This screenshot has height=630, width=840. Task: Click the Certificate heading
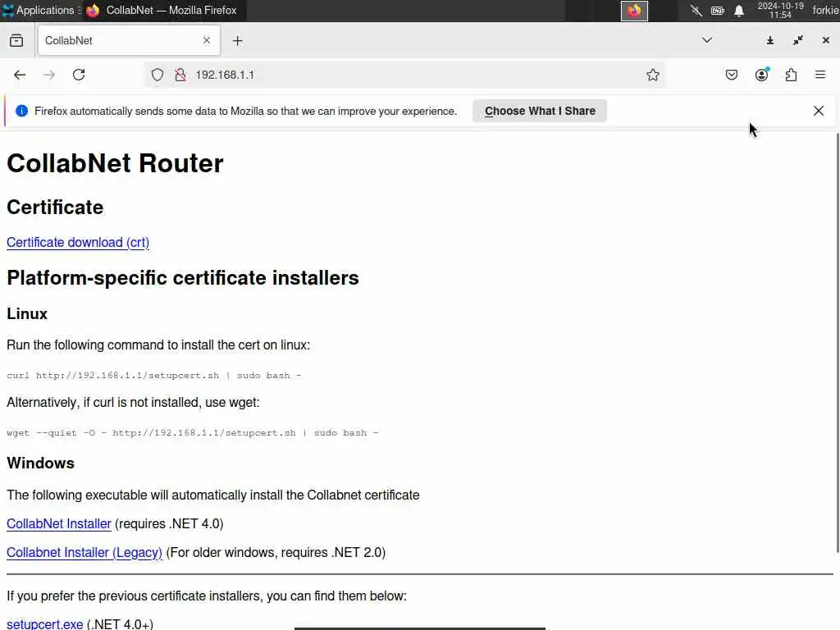(x=55, y=208)
